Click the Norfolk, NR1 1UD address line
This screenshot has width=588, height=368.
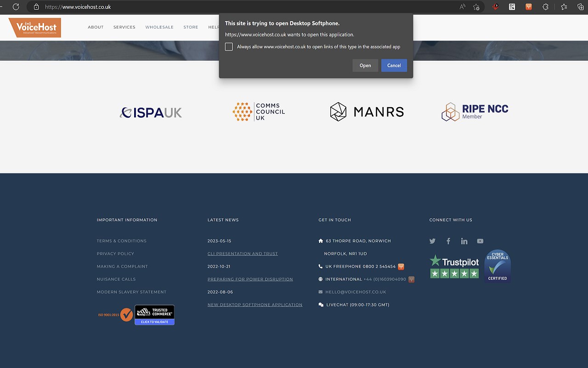pos(345,254)
